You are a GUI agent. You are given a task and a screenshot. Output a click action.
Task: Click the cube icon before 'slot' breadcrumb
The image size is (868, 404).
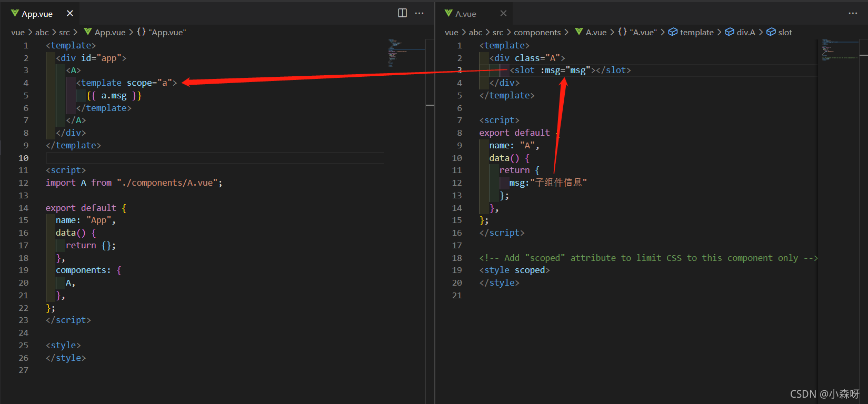pyautogui.click(x=771, y=32)
